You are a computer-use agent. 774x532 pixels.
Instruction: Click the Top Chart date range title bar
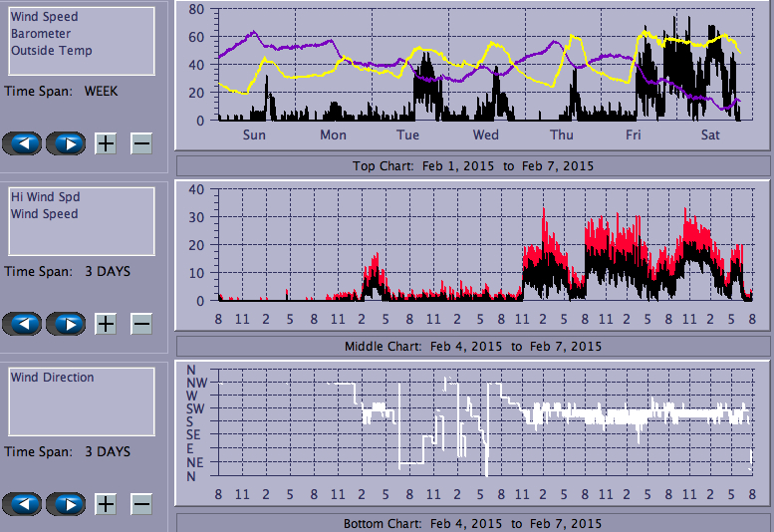[472, 165]
